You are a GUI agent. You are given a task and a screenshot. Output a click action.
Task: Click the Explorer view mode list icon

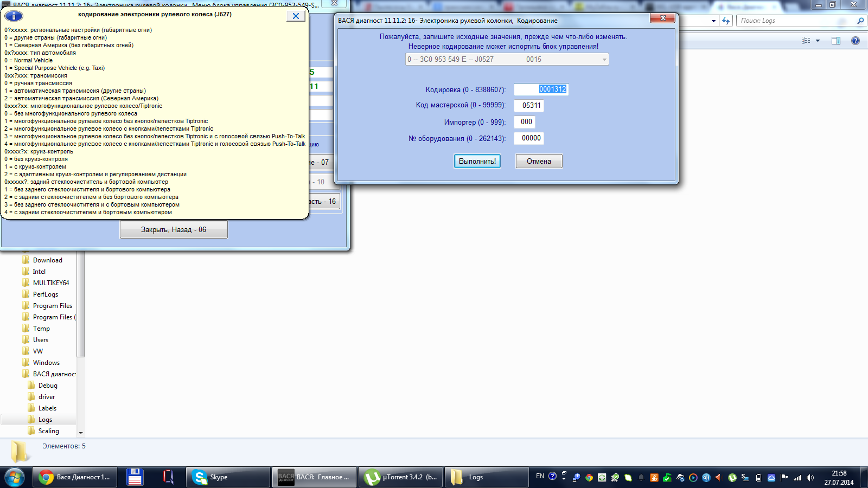(806, 41)
